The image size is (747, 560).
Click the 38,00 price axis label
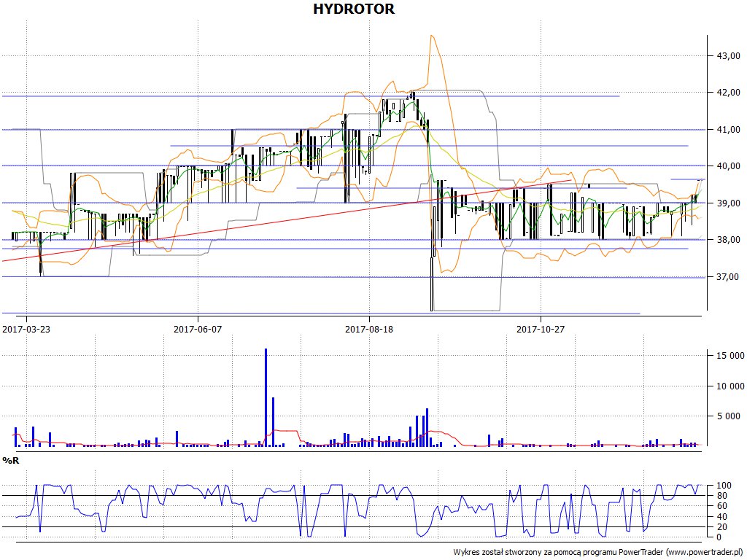click(729, 239)
